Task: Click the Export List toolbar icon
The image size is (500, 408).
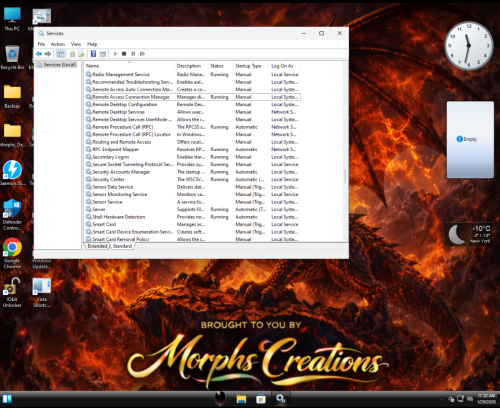Action: 81,54
